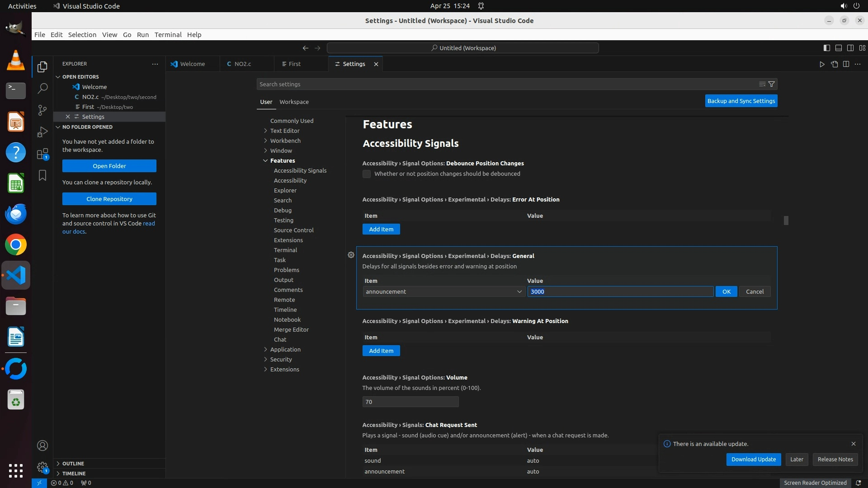Click the settings filter funnel icon
This screenshot has width=868, height=488.
(772, 84)
